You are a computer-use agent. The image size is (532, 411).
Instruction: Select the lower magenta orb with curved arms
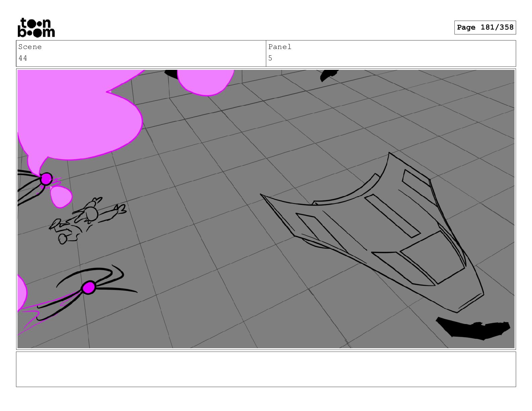click(x=89, y=288)
